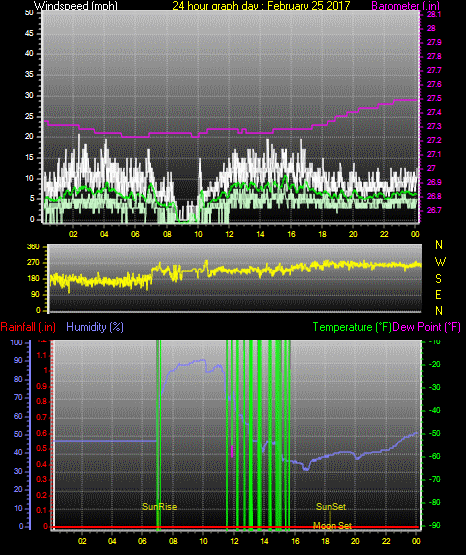Click the '-70' temperature axis value
The width and height of the screenshot is (466, 555).
click(435, 480)
